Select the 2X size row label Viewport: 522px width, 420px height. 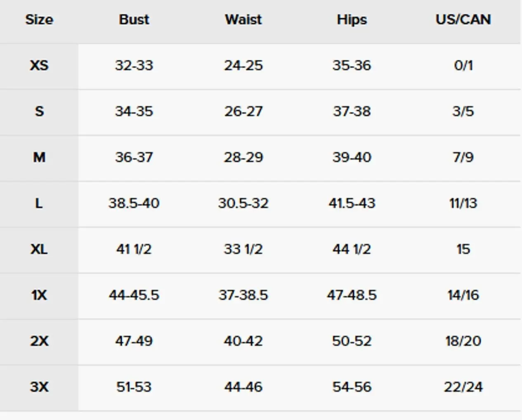[39, 341]
